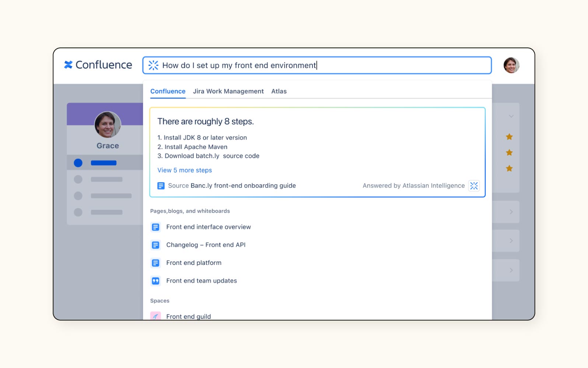Click the View 5 more steps link
The width and height of the screenshot is (588, 368).
pyautogui.click(x=185, y=170)
